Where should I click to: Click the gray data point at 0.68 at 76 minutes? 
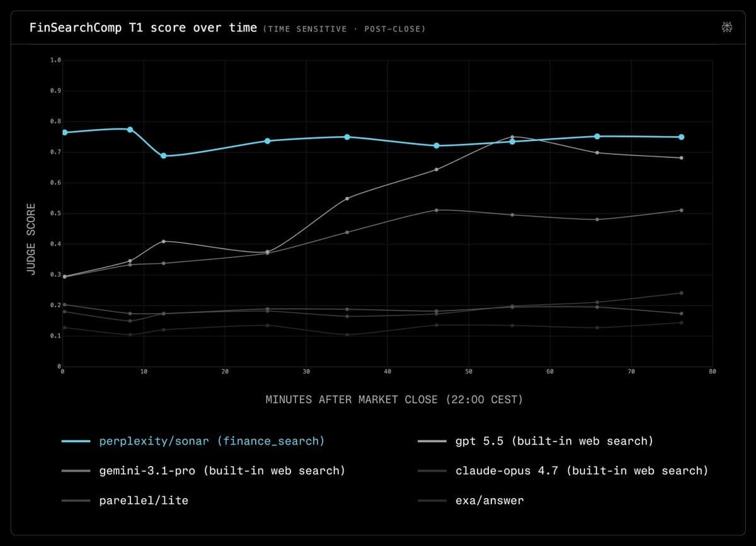[682, 157]
